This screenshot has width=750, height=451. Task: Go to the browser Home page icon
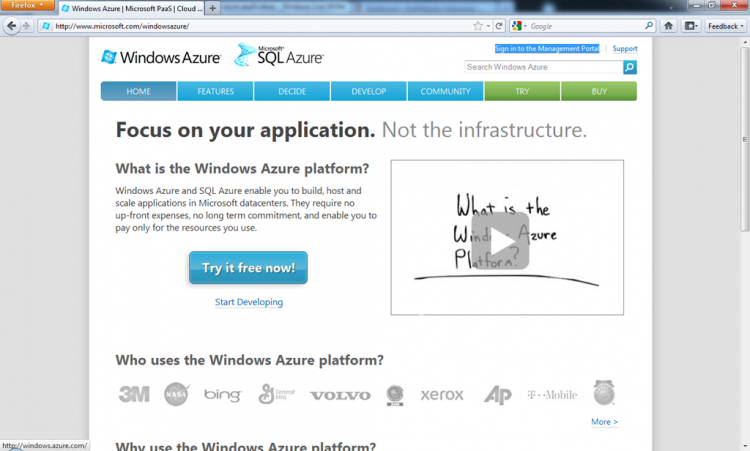(668, 26)
